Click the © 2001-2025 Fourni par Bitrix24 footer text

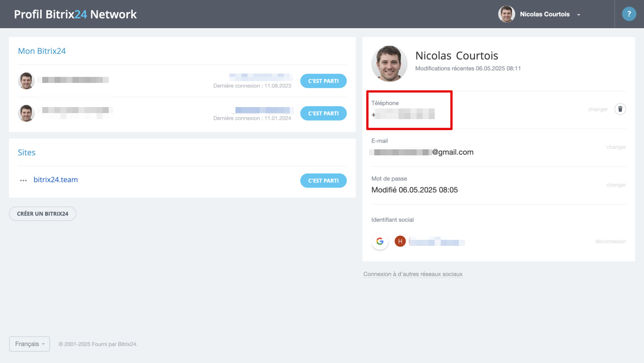click(98, 344)
